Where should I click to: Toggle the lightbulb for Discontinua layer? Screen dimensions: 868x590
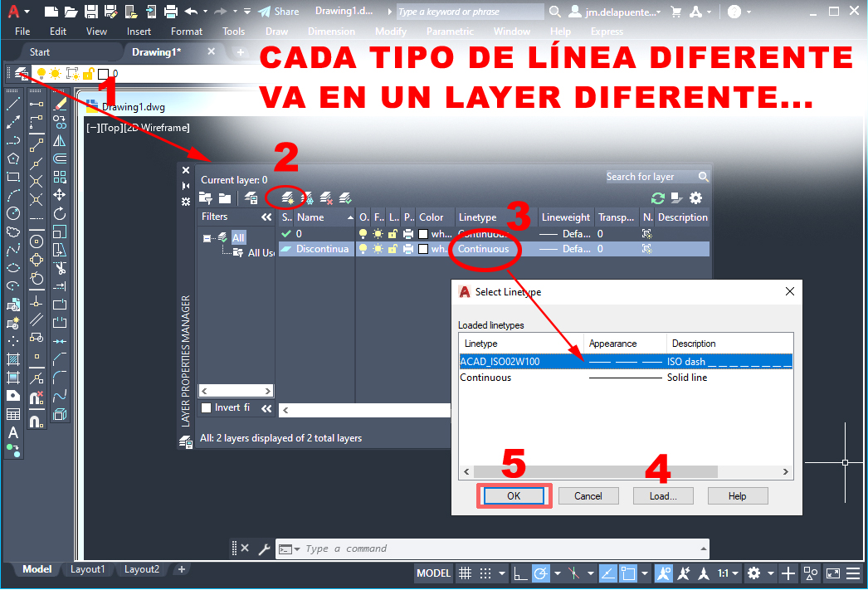[x=363, y=249]
